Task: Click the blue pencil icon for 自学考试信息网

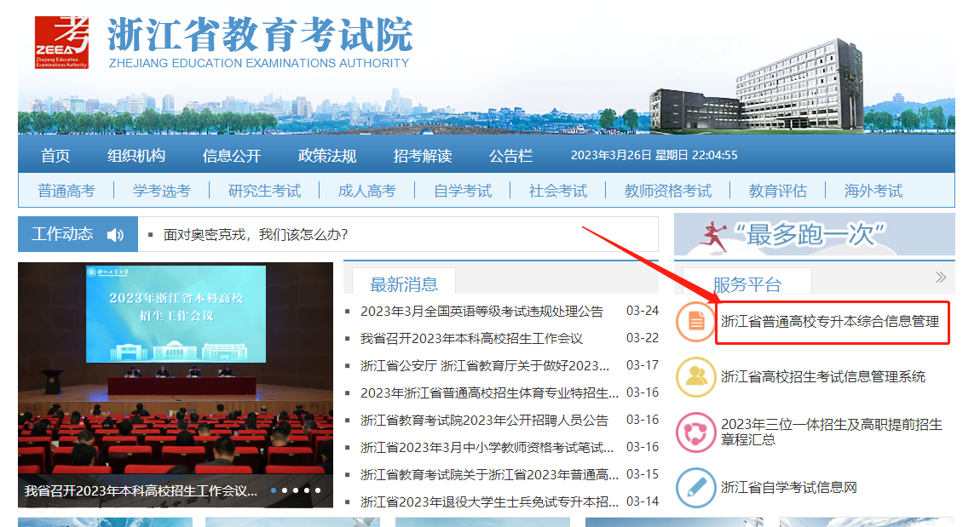Action: (x=695, y=488)
